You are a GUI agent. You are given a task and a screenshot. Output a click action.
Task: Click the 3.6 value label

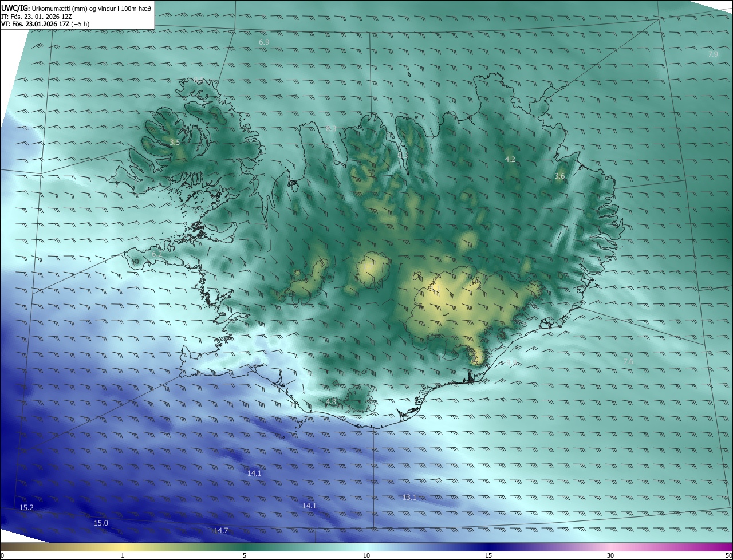point(559,176)
